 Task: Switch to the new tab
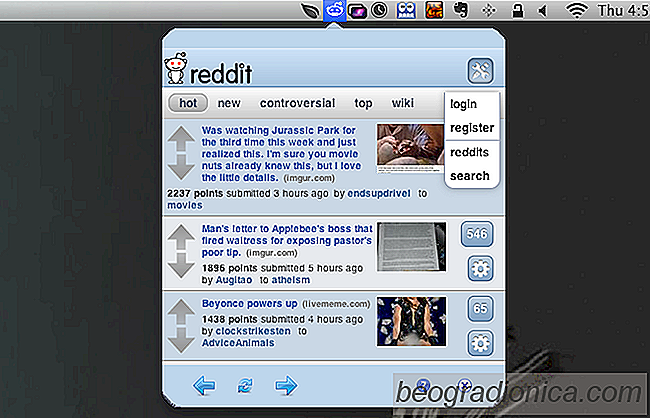pyautogui.click(x=229, y=103)
